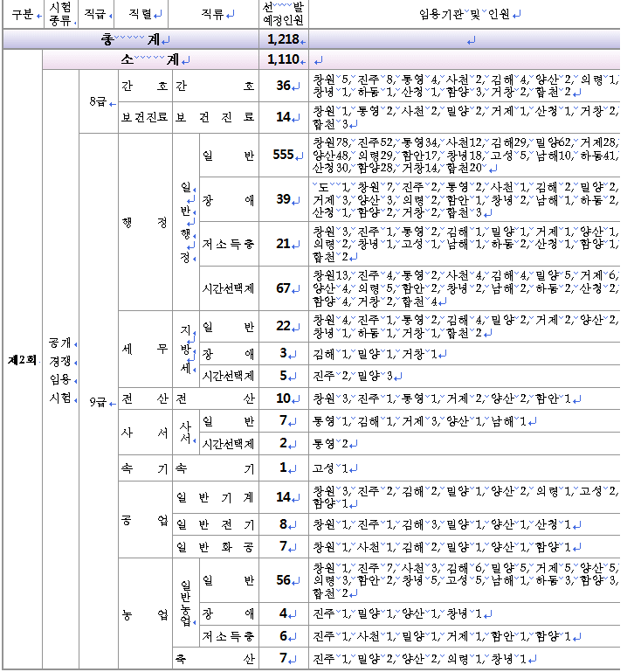Click '진주 1, 밀양 2, 양산 2, 의령 1' cell

(x=465, y=658)
